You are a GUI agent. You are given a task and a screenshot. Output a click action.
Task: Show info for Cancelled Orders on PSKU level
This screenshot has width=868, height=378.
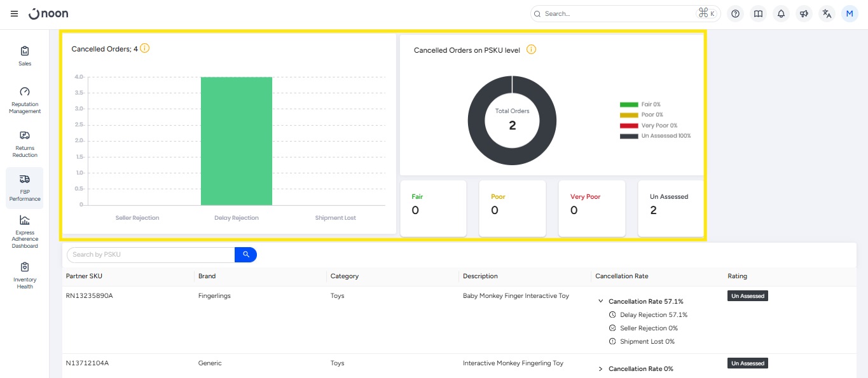[x=531, y=50]
